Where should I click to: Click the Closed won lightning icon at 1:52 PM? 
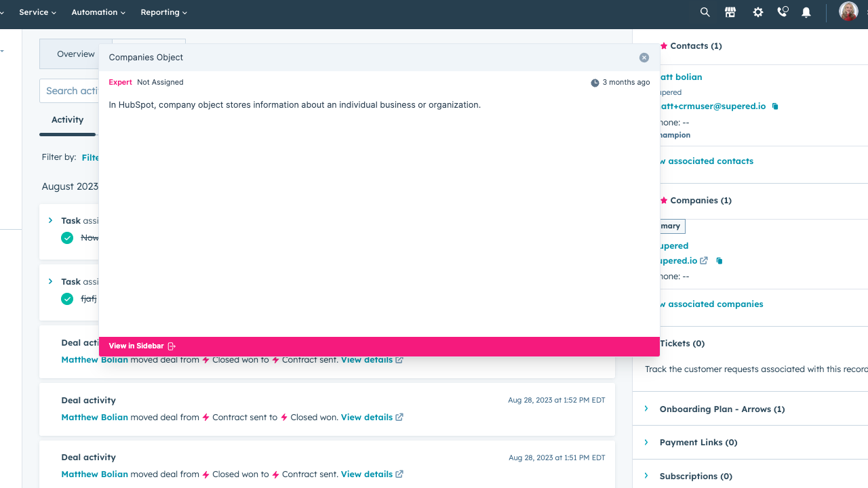[x=284, y=418]
